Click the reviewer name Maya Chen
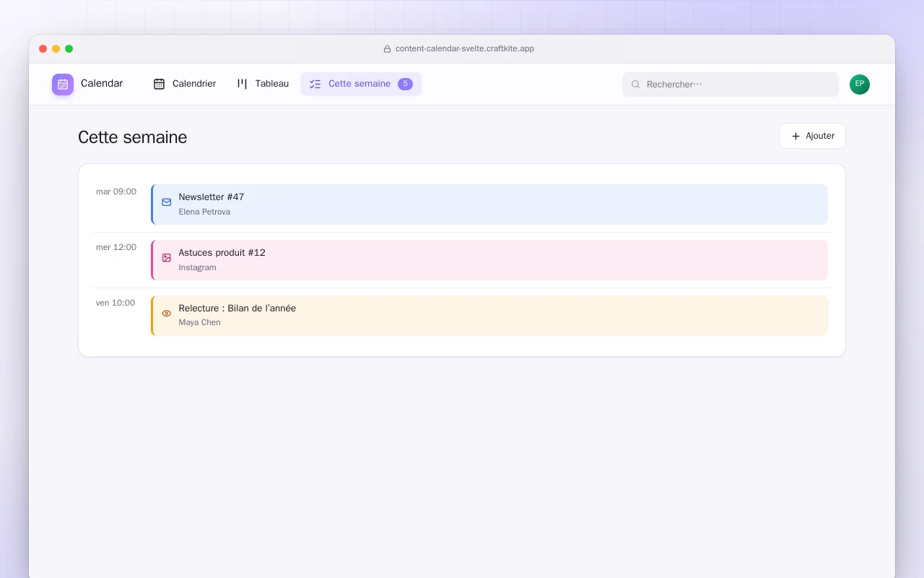924x578 pixels. 199,323
